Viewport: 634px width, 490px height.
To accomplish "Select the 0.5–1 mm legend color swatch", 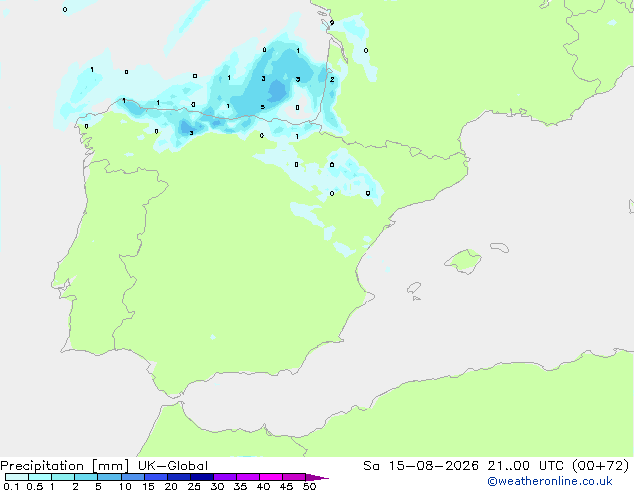I will (x=40, y=477).
